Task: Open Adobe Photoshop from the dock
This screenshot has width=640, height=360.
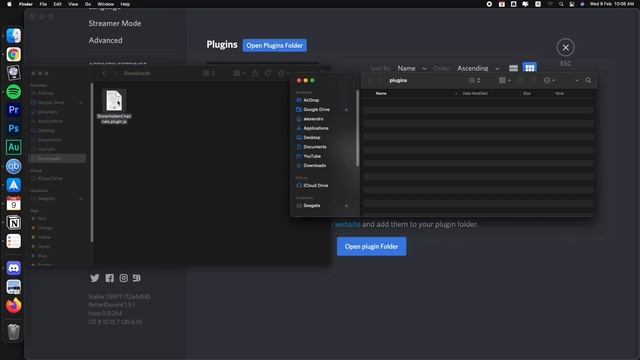Action: [13, 129]
